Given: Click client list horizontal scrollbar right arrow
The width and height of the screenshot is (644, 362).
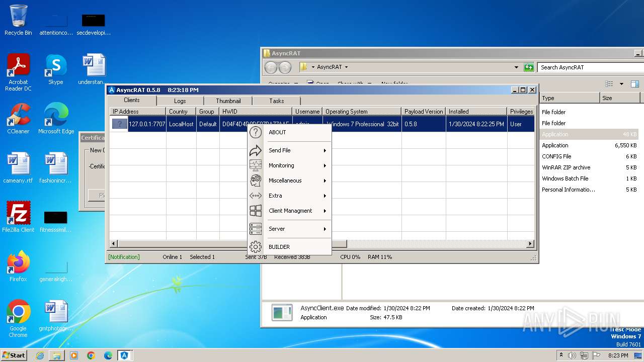Looking at the screenshot, I should 530,244.
